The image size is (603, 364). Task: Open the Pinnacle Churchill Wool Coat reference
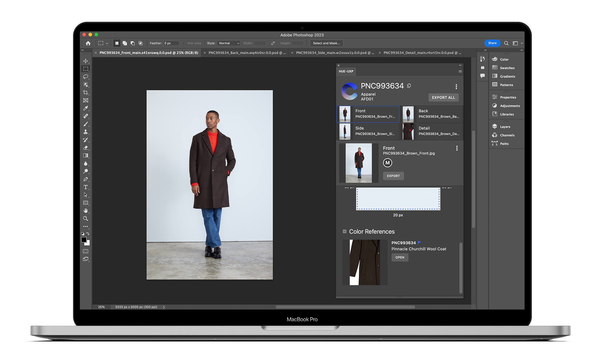click(x=400, y=257)
